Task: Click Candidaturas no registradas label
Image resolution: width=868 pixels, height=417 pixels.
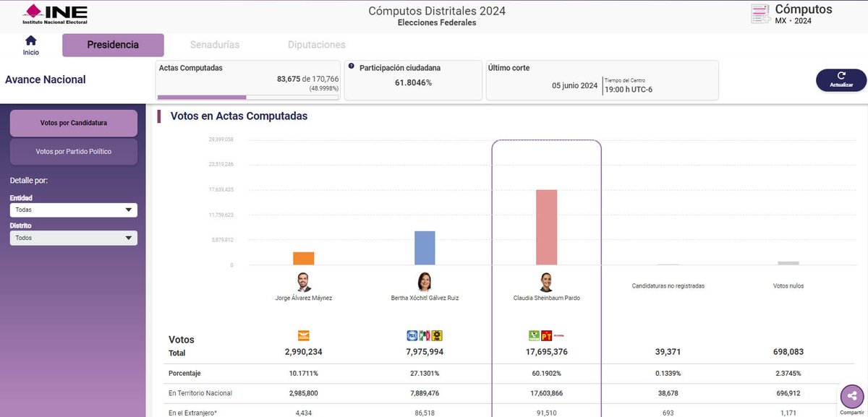Action: click(668, 285)
